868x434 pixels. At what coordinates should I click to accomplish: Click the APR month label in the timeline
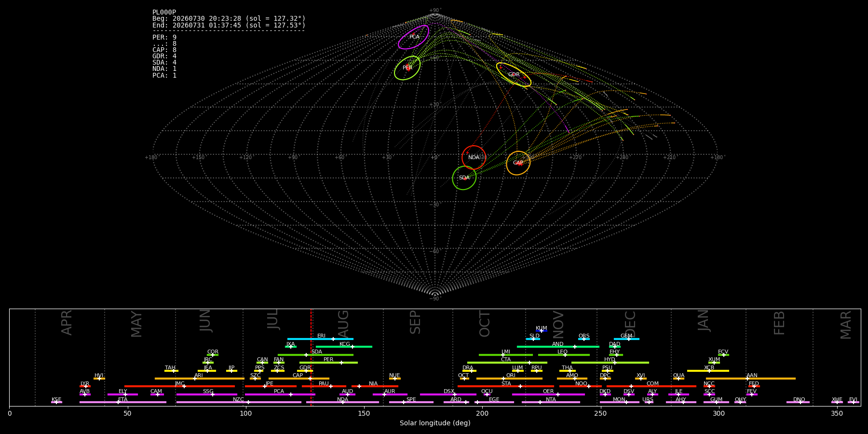click(67, 323)
